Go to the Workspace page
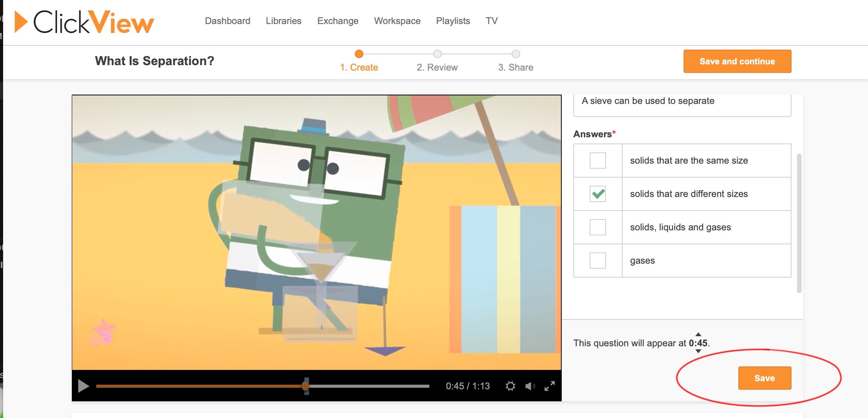Image resolution: width=868 pixels, height=418 pixels. tap(397, 21)
